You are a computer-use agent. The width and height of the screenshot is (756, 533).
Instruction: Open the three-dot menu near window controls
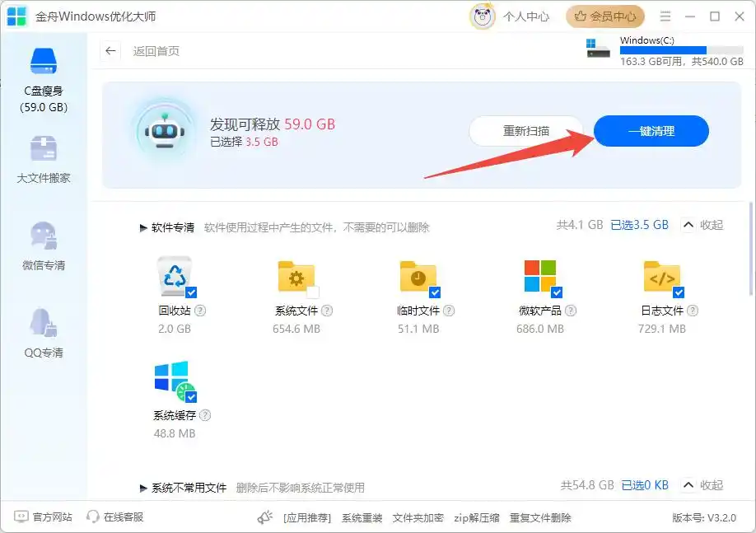tap(665, 16)
